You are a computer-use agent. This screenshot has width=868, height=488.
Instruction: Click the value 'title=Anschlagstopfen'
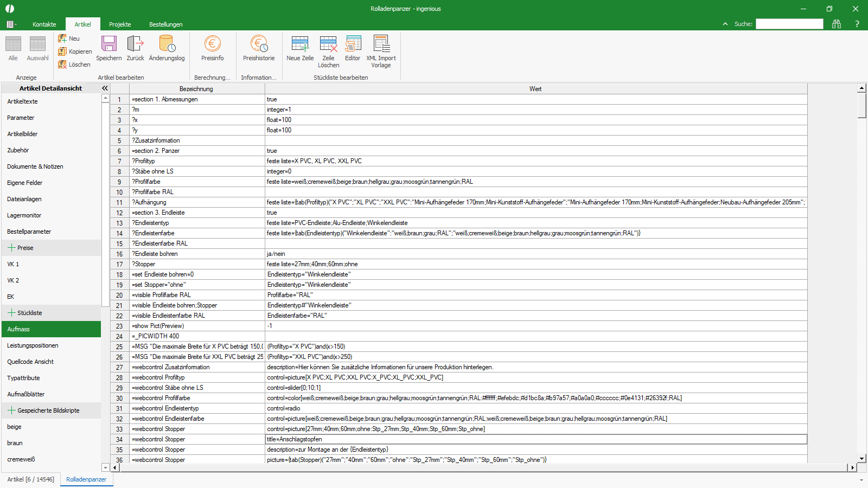tap(536, 439)
